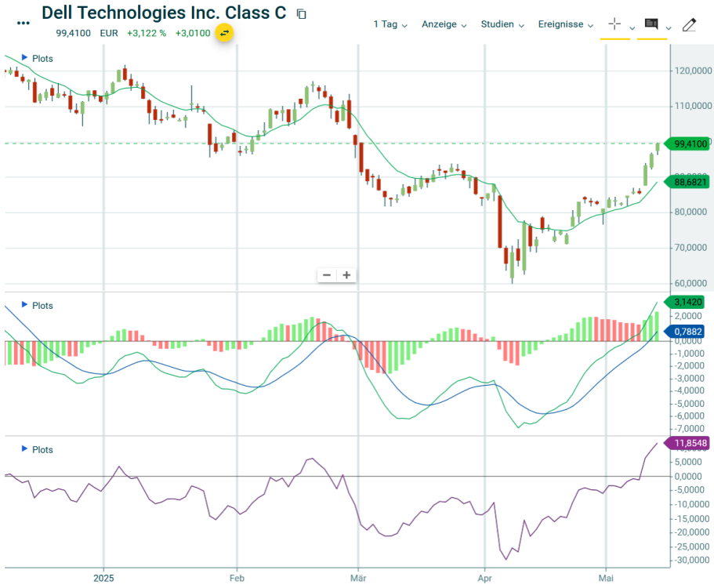Screen dimensions: 714x588
Task: Click the 11,8548 momentum value label
Action: pyautogui.click(x=687, y=443)
